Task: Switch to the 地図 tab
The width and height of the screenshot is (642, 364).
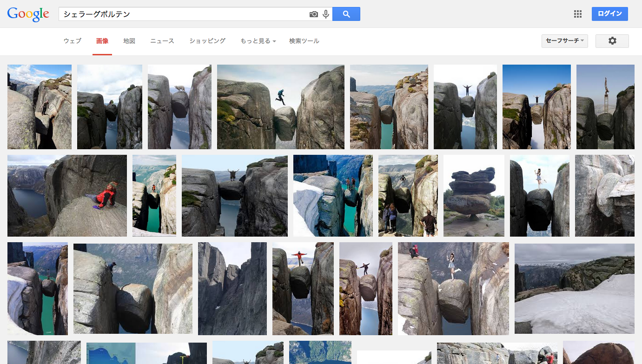Action: 129,41
